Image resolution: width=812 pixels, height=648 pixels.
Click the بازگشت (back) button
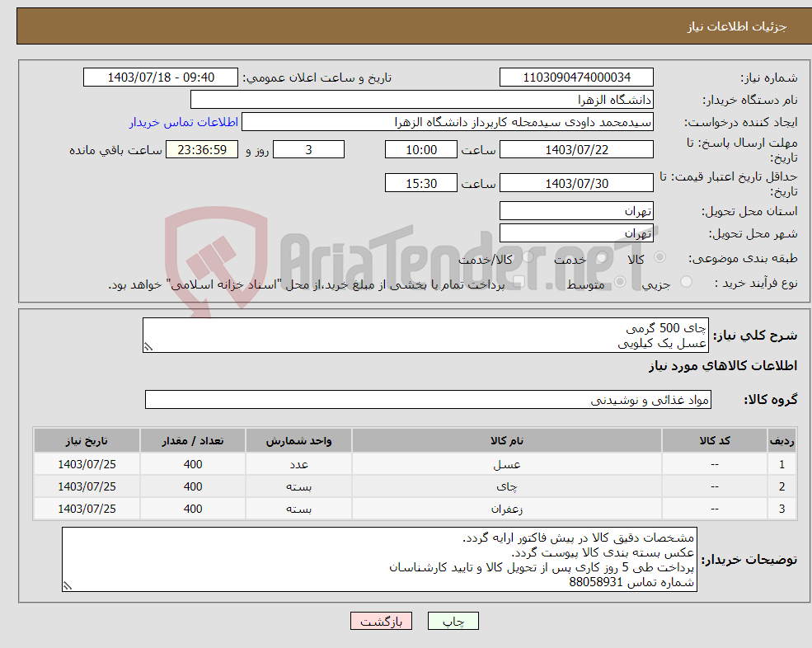click(x=381, y=621)
